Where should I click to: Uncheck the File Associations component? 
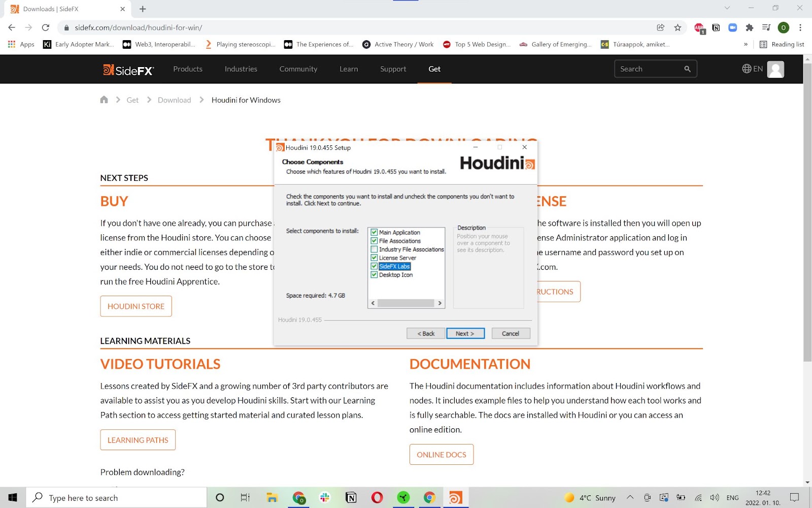tap(374, 241)
